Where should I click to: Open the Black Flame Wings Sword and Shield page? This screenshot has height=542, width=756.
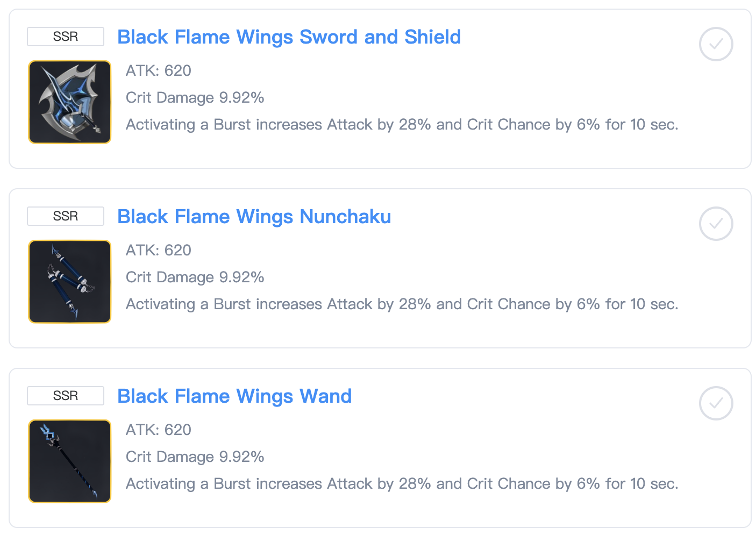[289, 37]
